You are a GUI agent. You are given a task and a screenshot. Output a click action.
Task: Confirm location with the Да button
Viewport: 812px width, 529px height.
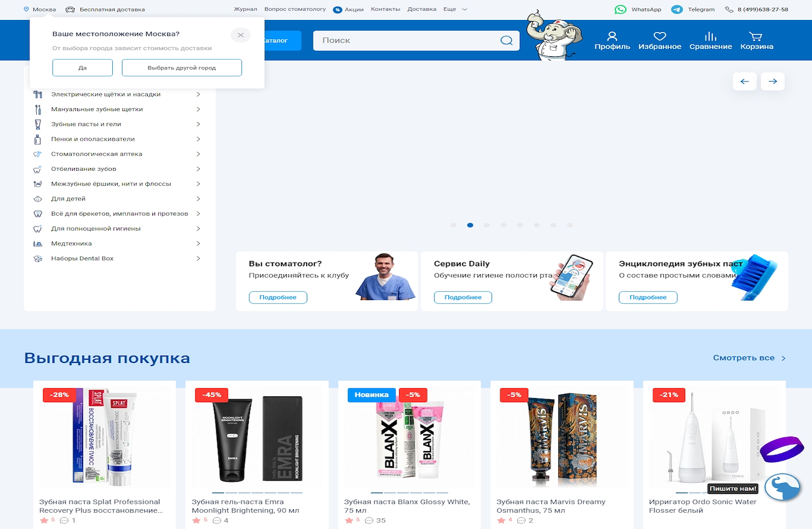tap(83, 68)
